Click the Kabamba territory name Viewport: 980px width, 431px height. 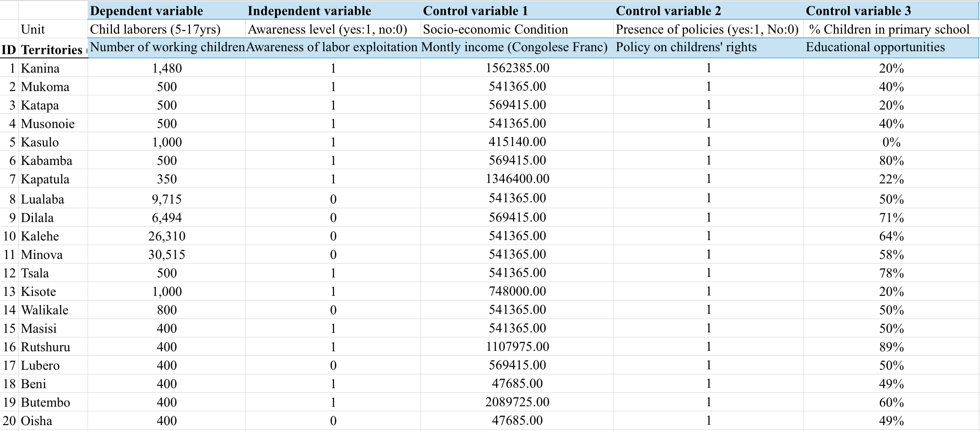coord(46,160)
